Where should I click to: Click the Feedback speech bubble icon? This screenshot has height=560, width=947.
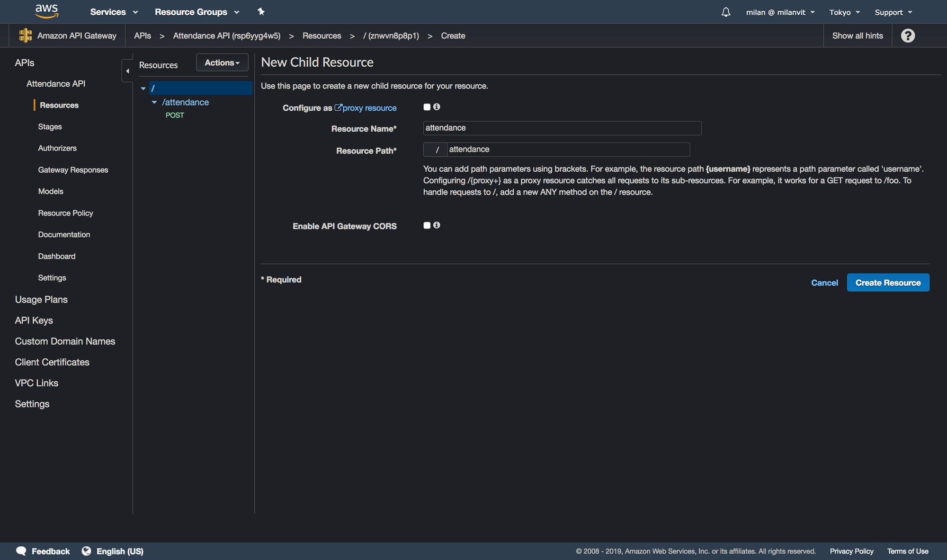pyautogui.click(x=21, y=551)
